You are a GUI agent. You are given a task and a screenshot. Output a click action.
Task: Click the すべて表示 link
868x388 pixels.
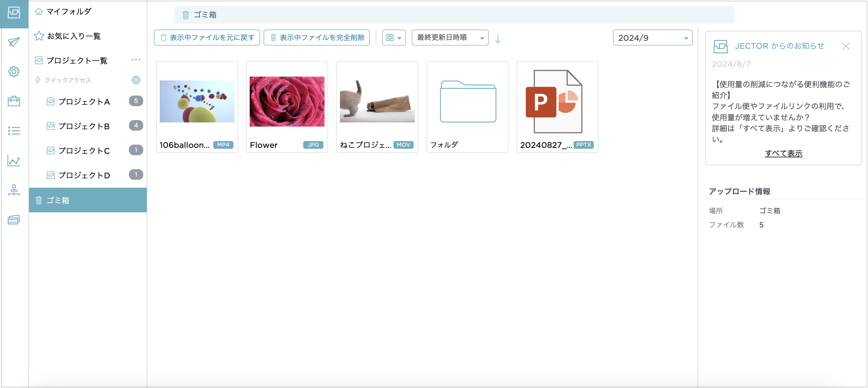[783, 153]
